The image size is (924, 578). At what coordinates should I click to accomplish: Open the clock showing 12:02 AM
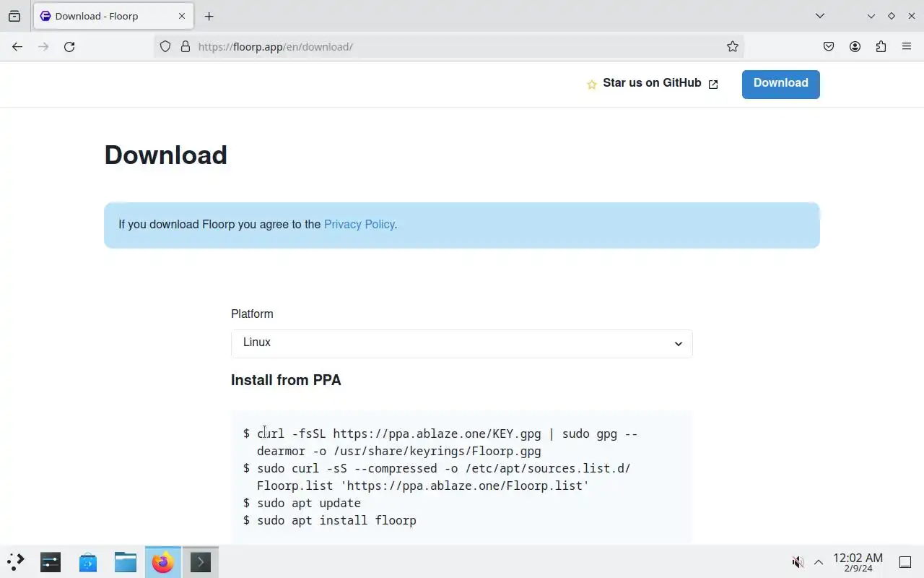858,562
